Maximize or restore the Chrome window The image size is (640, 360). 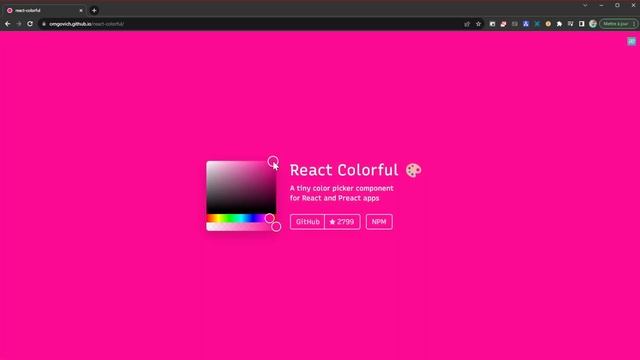617,5
